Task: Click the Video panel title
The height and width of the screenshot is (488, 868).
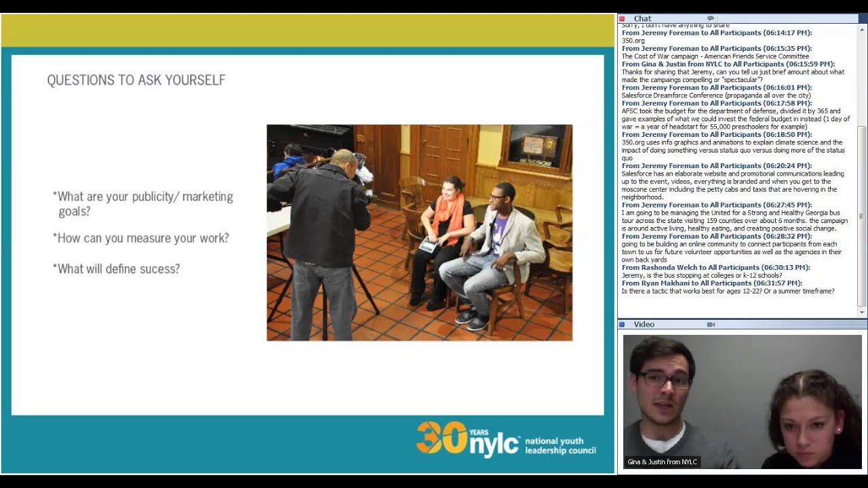Action: (x=644, y=325)
